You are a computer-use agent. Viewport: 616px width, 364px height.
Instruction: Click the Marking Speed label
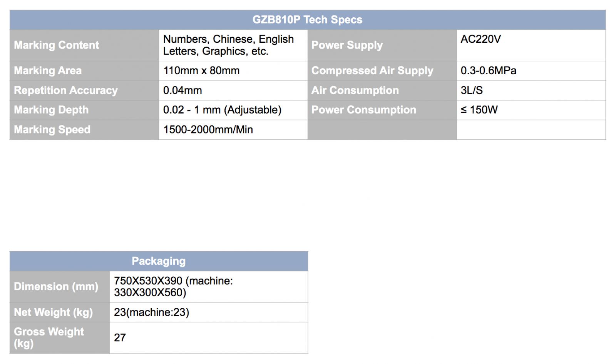coord(52,130)
